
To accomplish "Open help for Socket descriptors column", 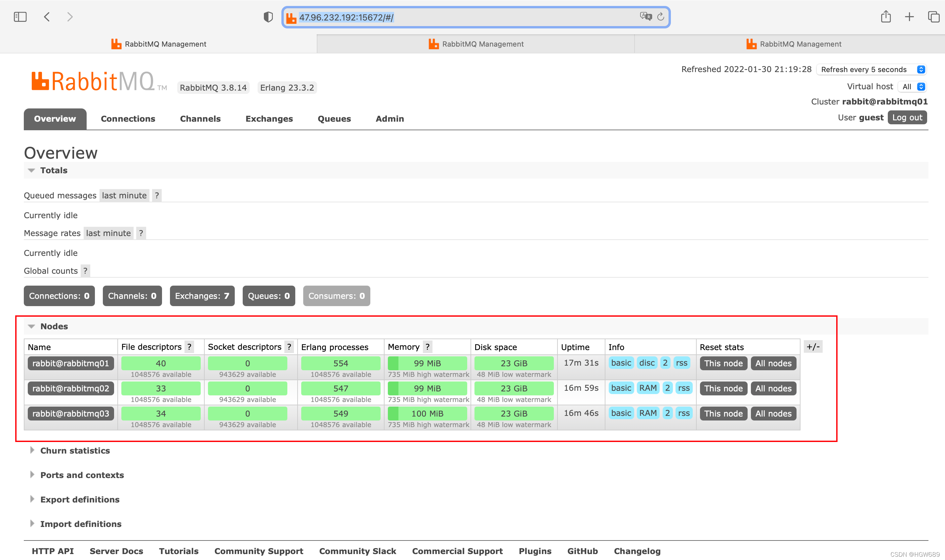I will point(289,347).
